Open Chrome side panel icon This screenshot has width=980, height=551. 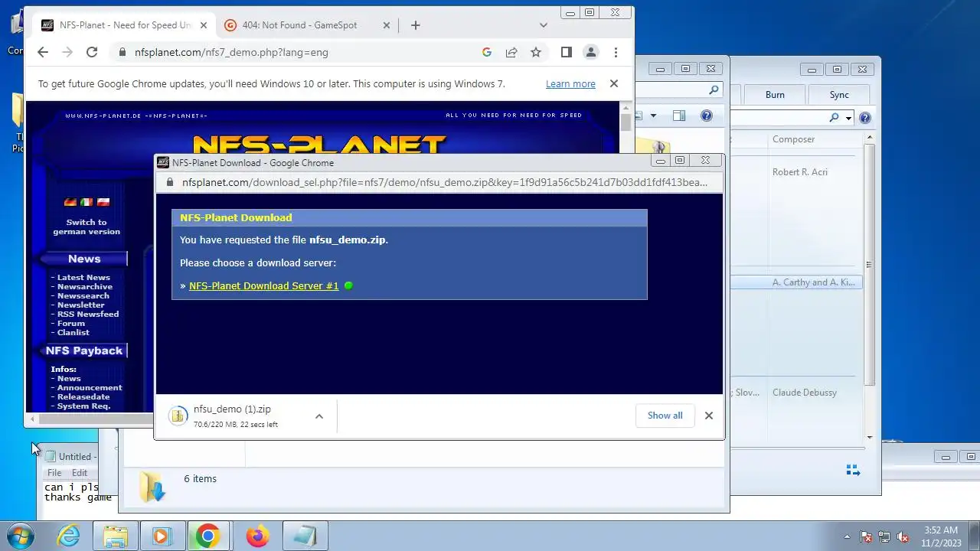(567, 52)
